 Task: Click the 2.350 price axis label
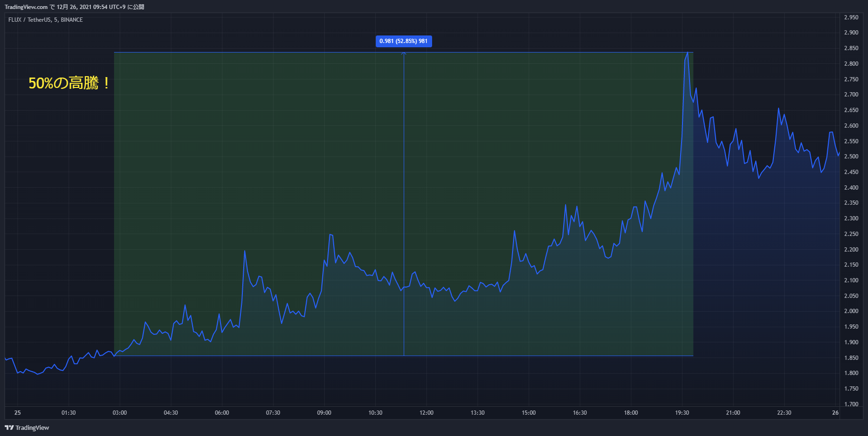click(x=851, y=203)
